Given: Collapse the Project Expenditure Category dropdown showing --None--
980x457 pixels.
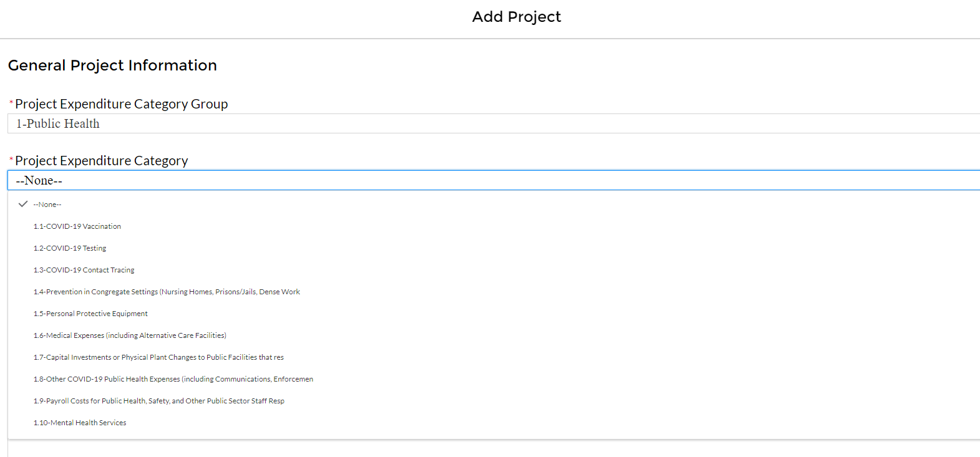Looking at the screenshot, I should pyautogui.click(x=493, y=180).
